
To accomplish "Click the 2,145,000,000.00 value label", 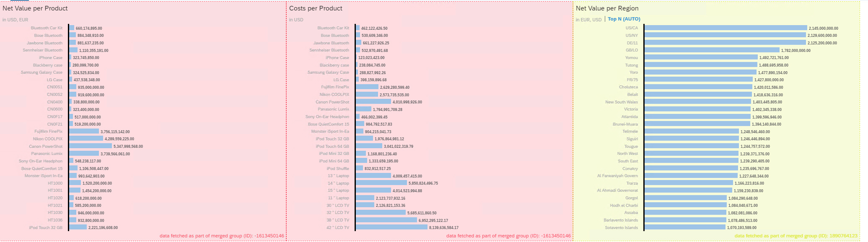I will (x=823, y=28).
